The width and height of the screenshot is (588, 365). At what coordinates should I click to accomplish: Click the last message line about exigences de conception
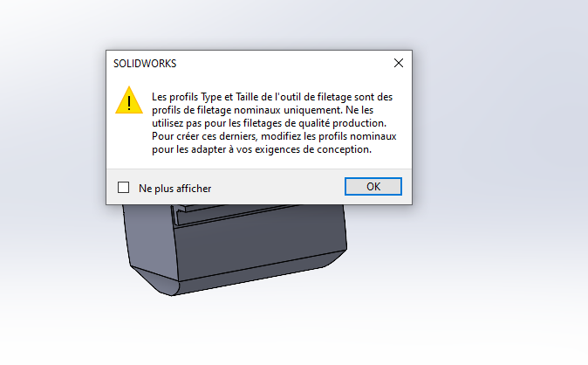point(262,149)
